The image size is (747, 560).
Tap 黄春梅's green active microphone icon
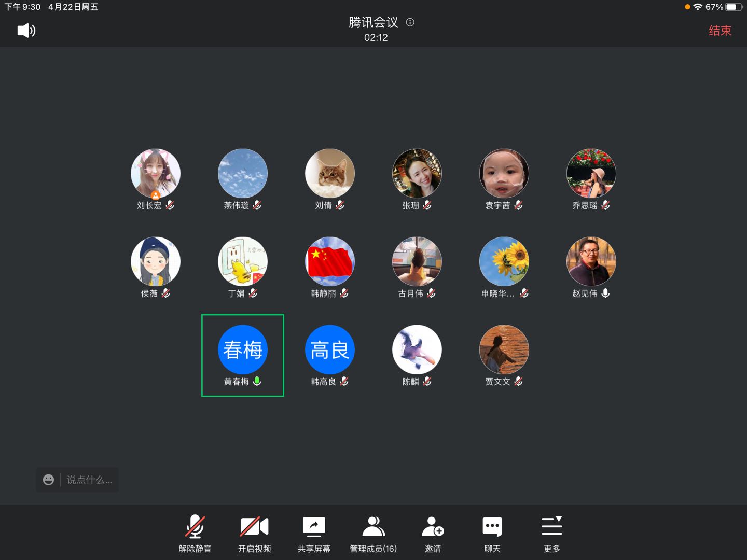(x=257, y=382)
